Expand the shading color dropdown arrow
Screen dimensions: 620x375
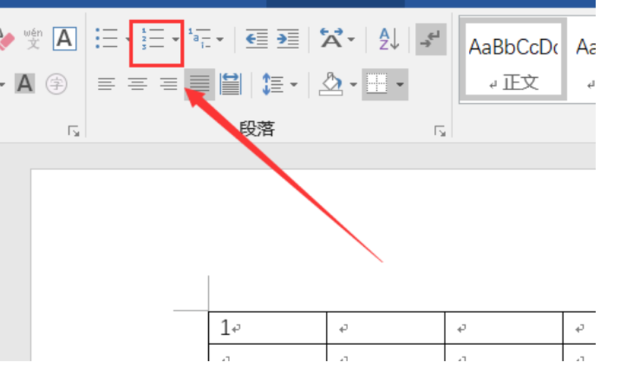pyautogui.click(x=353, y=84)
